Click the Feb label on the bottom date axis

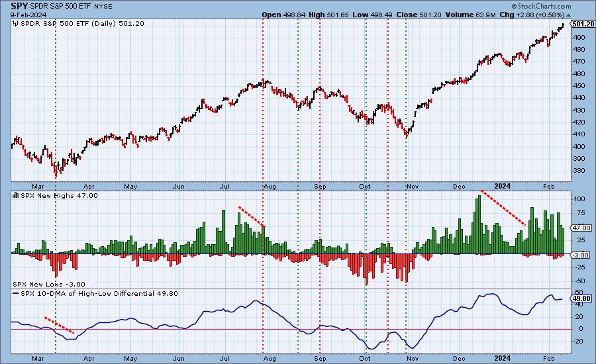(548, 358)
